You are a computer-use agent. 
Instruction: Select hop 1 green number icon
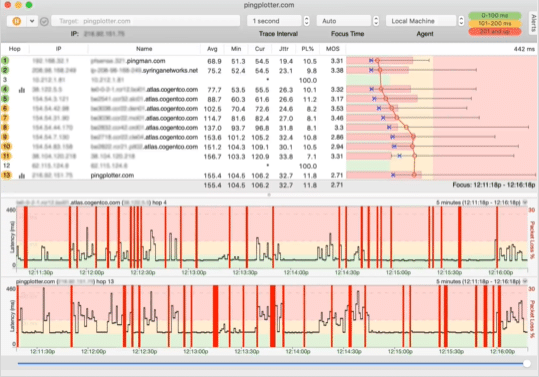(5, 61)
